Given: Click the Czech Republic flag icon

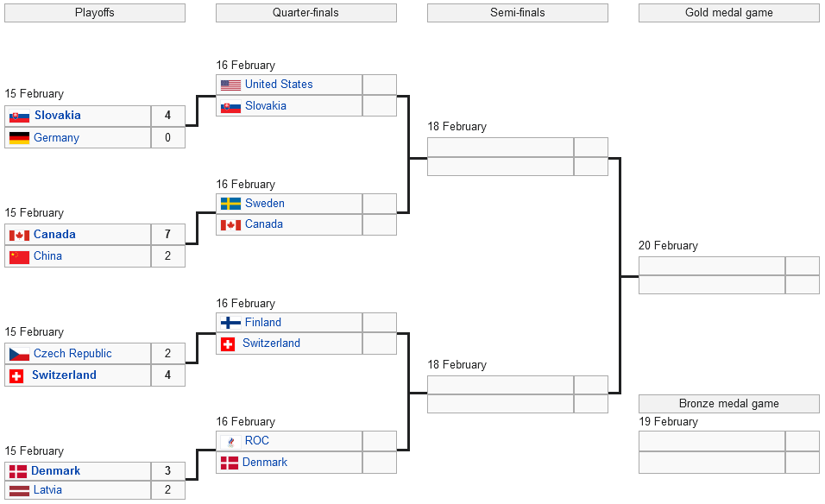Looking at the screenshot, I should pyautogui.click(x=19, y=354).
